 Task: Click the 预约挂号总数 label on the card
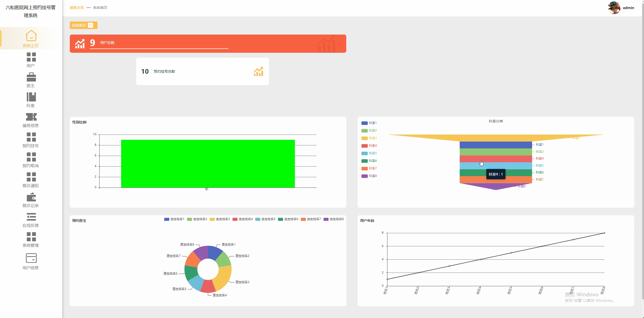point(164,71)
